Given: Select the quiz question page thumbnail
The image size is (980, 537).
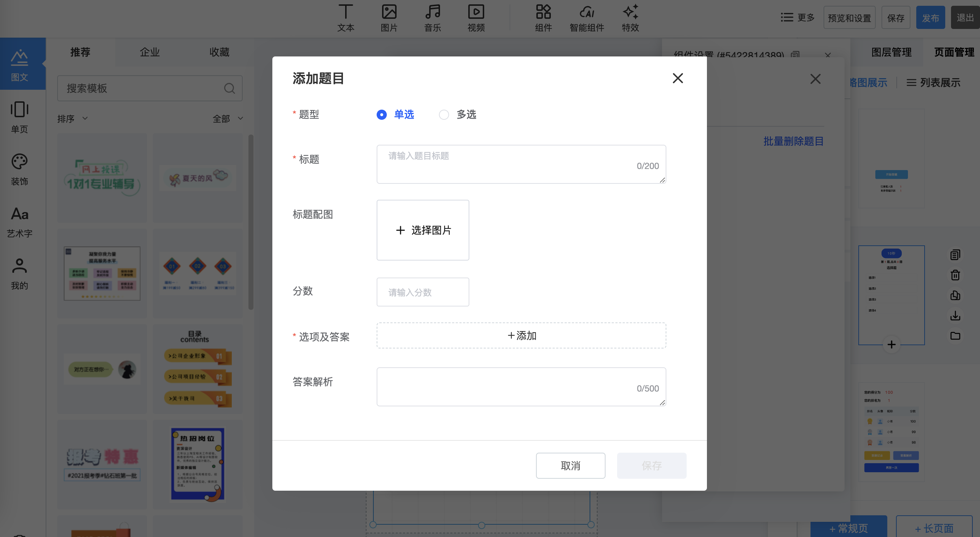Looking at the screenshot, I should 891,295.
